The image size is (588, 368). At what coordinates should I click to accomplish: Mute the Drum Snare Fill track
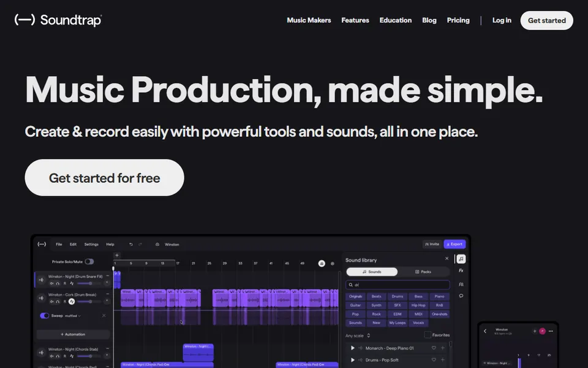click(x=51, y=283)
